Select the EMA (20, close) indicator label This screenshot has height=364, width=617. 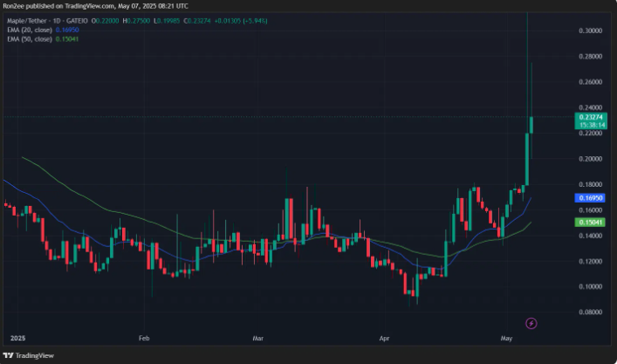pyautogui.click(x=30, y=30)
